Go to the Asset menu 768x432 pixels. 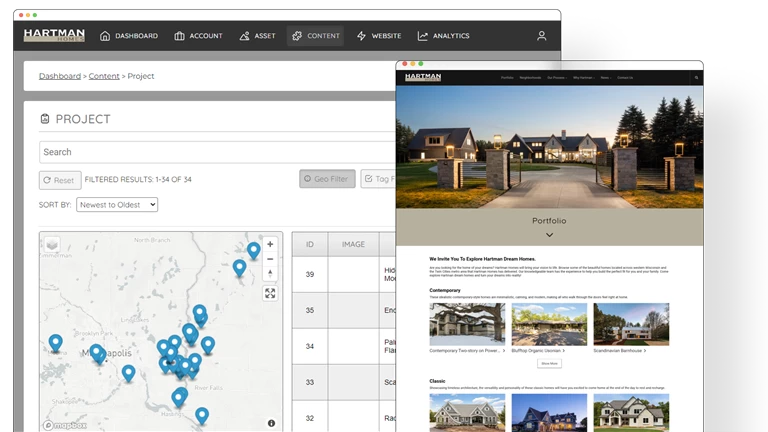pos(258,36)
